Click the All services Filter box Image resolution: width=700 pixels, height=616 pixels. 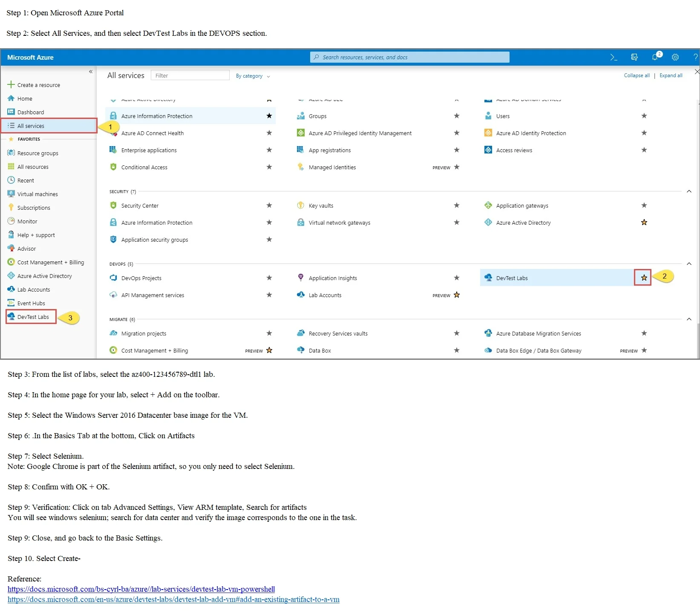click(190, 75)
